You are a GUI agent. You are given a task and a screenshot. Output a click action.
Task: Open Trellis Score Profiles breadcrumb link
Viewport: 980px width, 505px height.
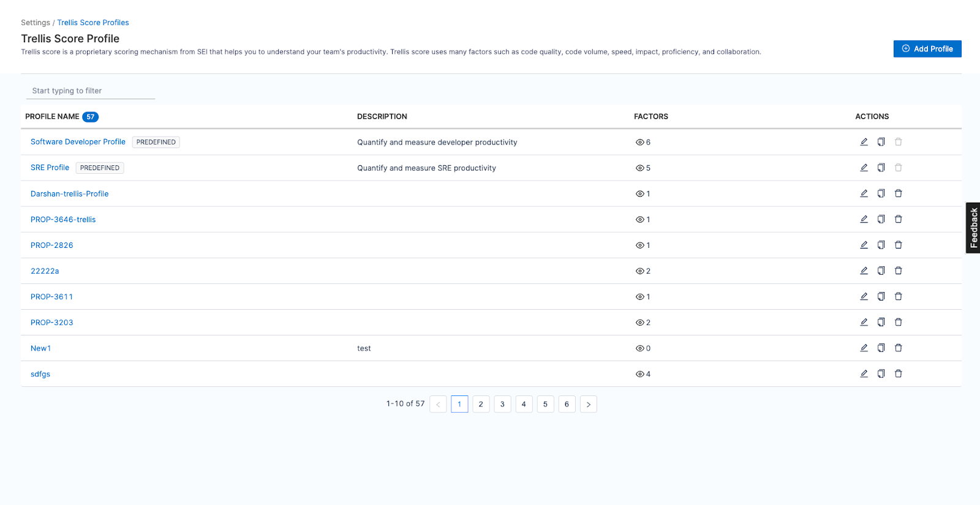93,23
